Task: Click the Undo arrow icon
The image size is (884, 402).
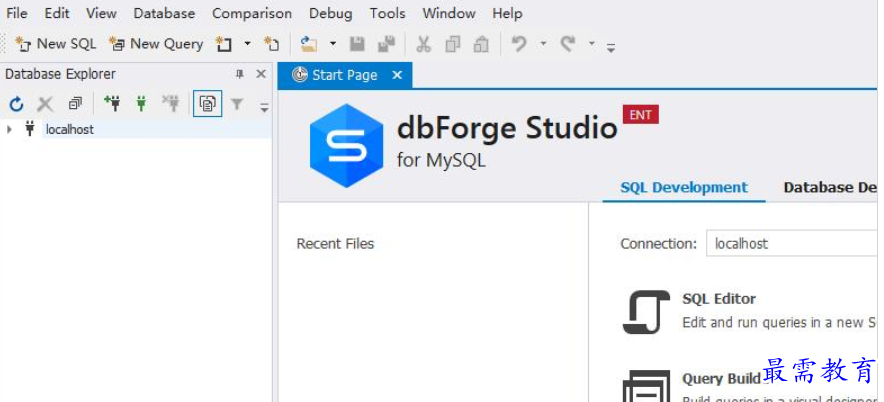Action: (x=519, y=43)
